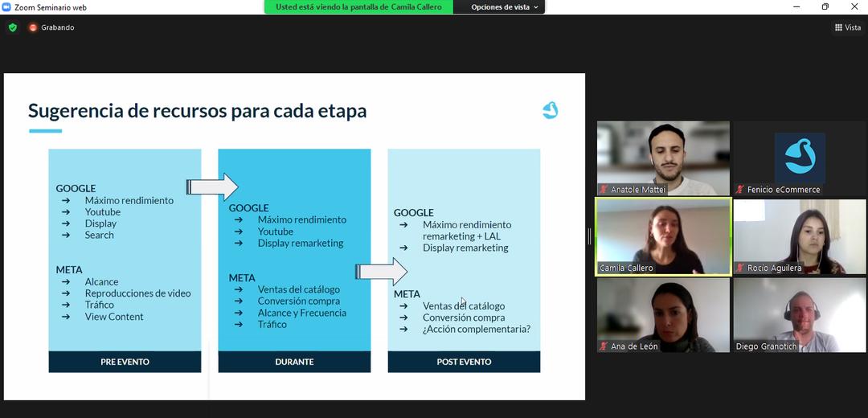The width and height of the screenshot is (868, 418).
Task: Click muted mic icon on Rocio Aguilera
Action: pyautogui.click(x=740, y=268)
